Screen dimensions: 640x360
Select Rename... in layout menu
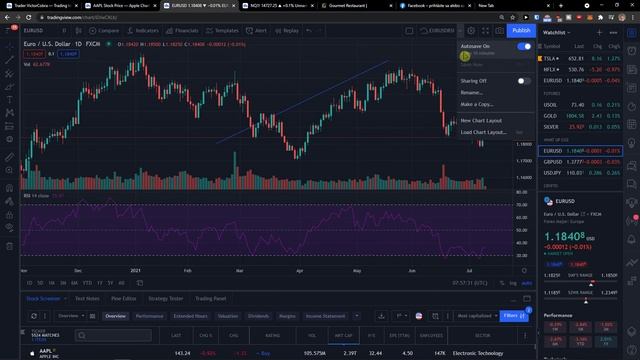pos(471,93)
